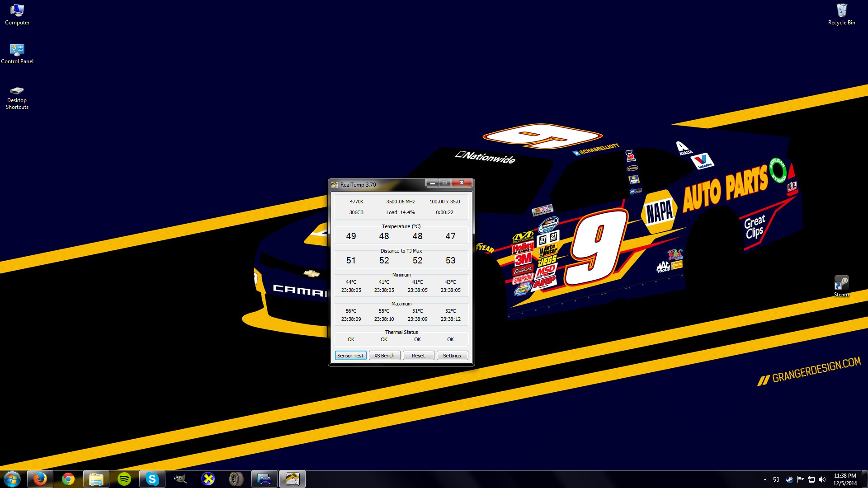Switch to Skype in the taskbar
The image size is (868, 488).
152,479
